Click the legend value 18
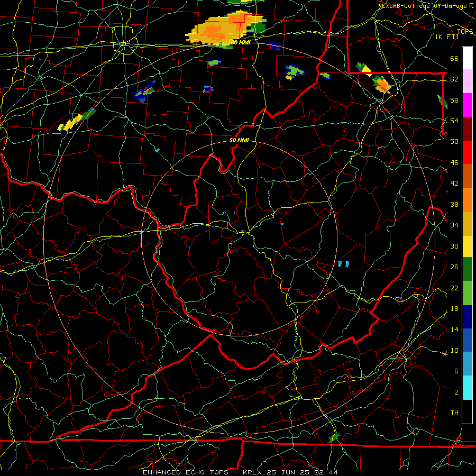This screenshot has height=476, width=476. (454, 308)
